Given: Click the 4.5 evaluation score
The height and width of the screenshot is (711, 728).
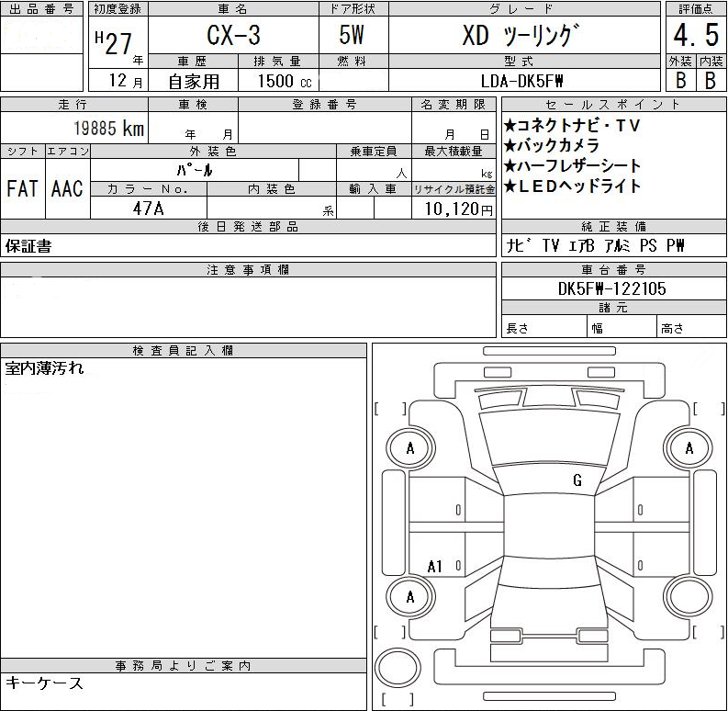Looking at the screenshot, I should 693,37.
